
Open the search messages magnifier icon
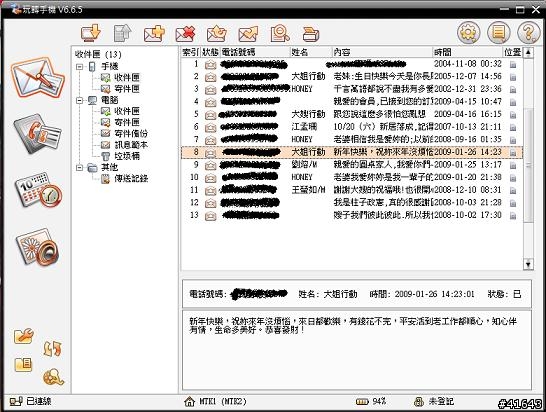pos(280,34)
